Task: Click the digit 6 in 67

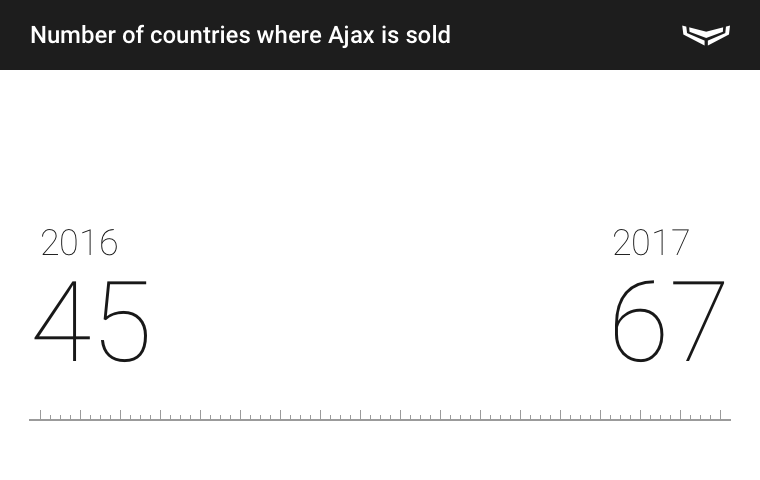Action: pos(638,322)
